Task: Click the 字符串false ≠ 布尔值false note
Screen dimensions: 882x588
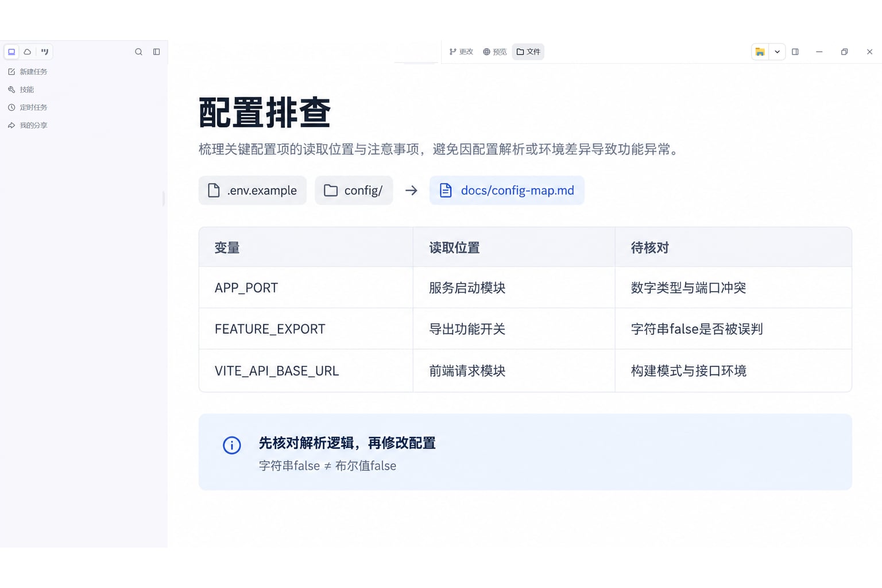Action: (x=327, y=466)
